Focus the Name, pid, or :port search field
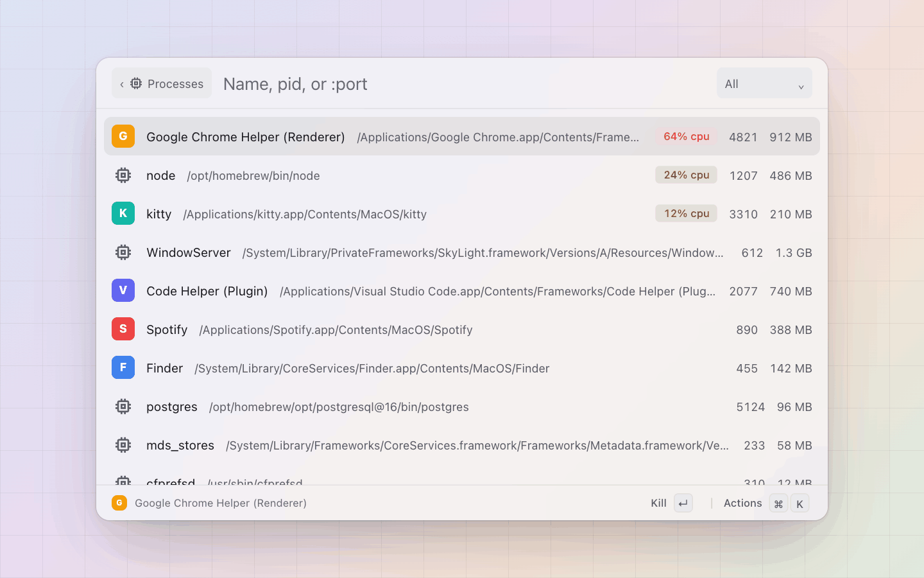Viewport: 924px width, 578px height. coord(465,84)
